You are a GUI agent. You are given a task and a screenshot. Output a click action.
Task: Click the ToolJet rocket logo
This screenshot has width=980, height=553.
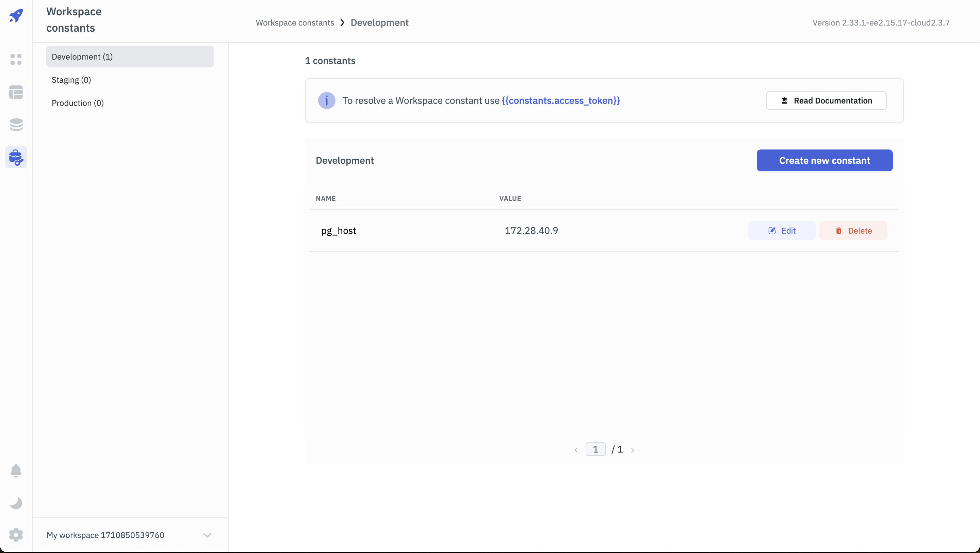16,16
